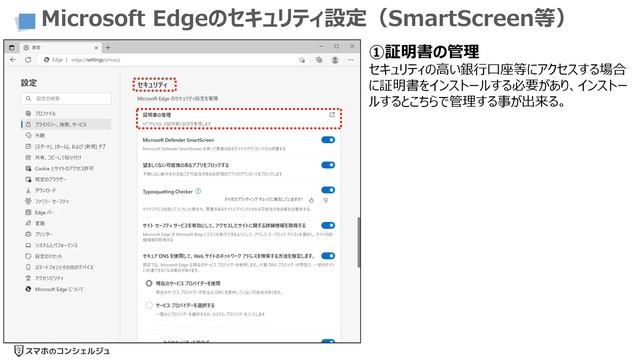Screen dimensions: 640x360
Task: Select the 設定 tab in the tab strip
Action: pos(60,48)
